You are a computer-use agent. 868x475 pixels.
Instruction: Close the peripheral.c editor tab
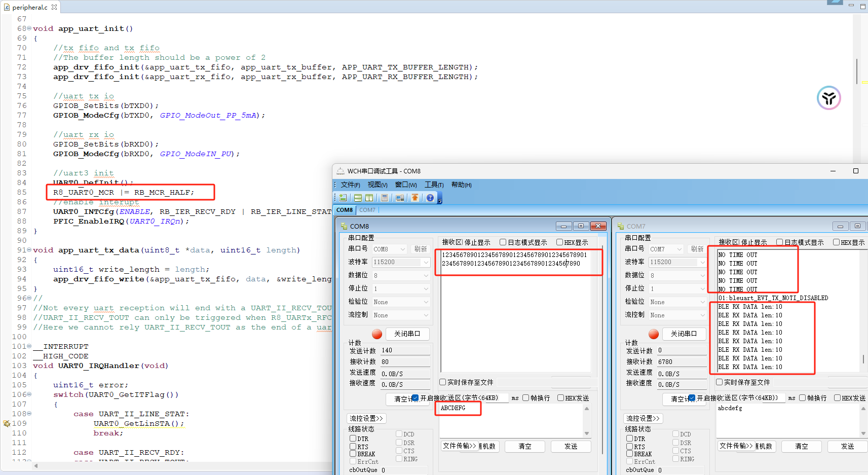click(54, 7)
